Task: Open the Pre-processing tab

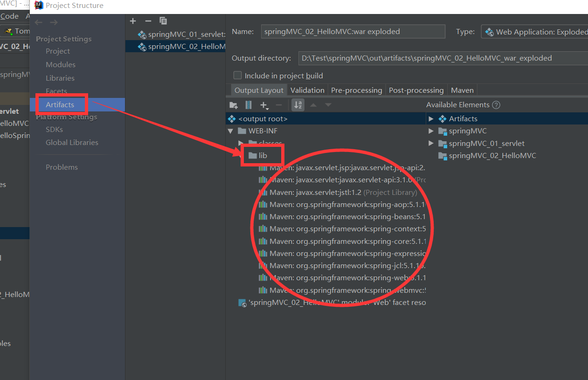Action: click(x=357, y=90)
